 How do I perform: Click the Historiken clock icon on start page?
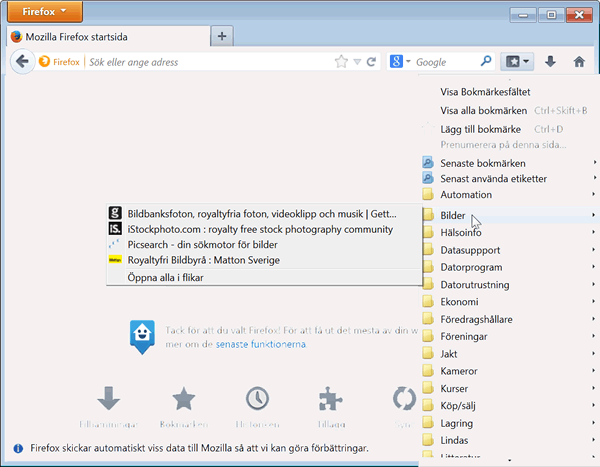257,398
